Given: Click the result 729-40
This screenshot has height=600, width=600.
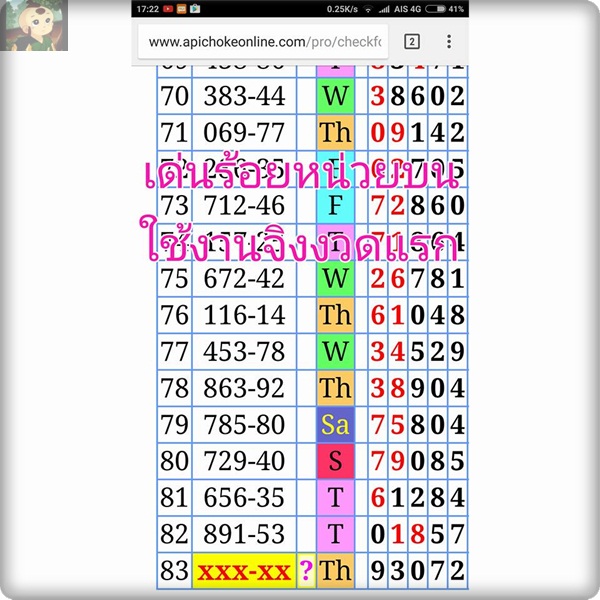Looking at the screenshot, I should pyautogui.click(x=244, y=461).
